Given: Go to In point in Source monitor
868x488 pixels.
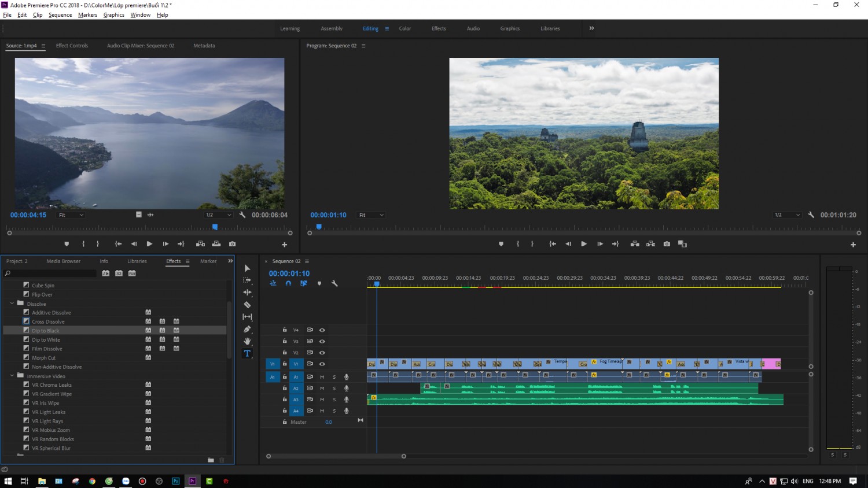Looking at the screenshot, I should click(x=118, y=244).
